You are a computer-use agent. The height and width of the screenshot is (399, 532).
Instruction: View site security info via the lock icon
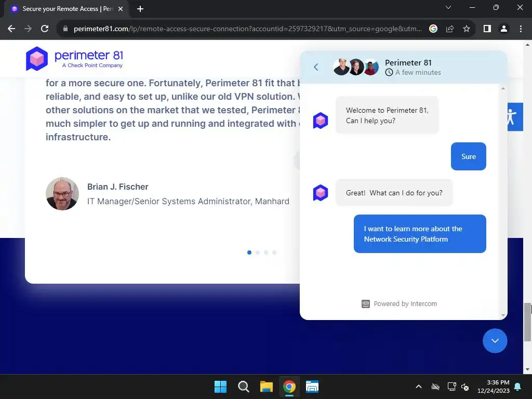[x=65, y=29]
